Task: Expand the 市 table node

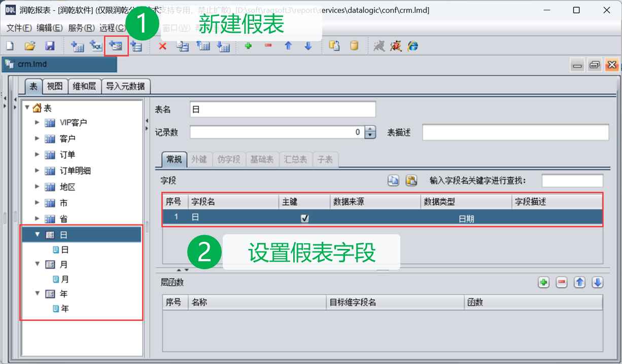Action: tap(37, 203)
